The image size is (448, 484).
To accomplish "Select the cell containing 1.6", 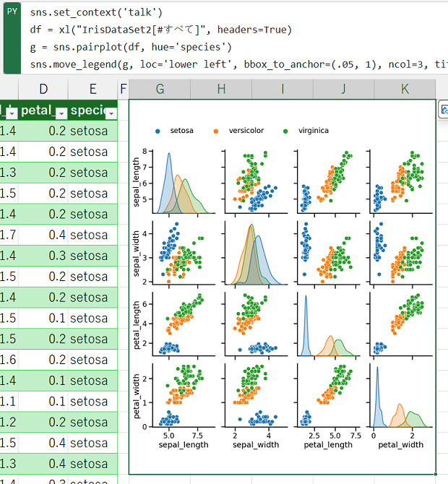I will pos(9,360).
